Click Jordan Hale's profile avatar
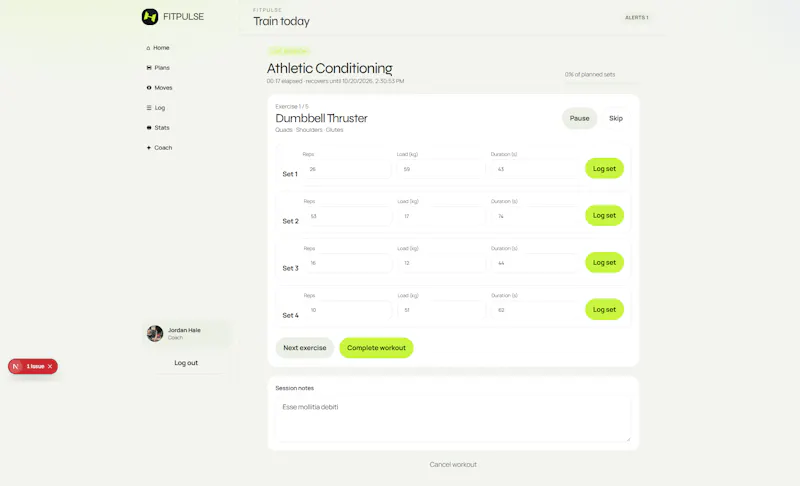 [155, 334]
